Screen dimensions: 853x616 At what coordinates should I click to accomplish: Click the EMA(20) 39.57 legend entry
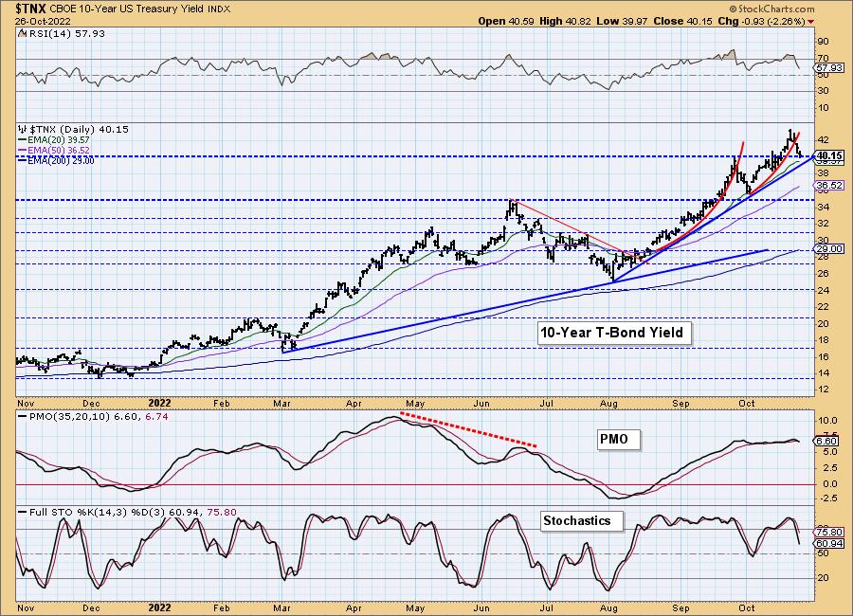click(53, 140)
